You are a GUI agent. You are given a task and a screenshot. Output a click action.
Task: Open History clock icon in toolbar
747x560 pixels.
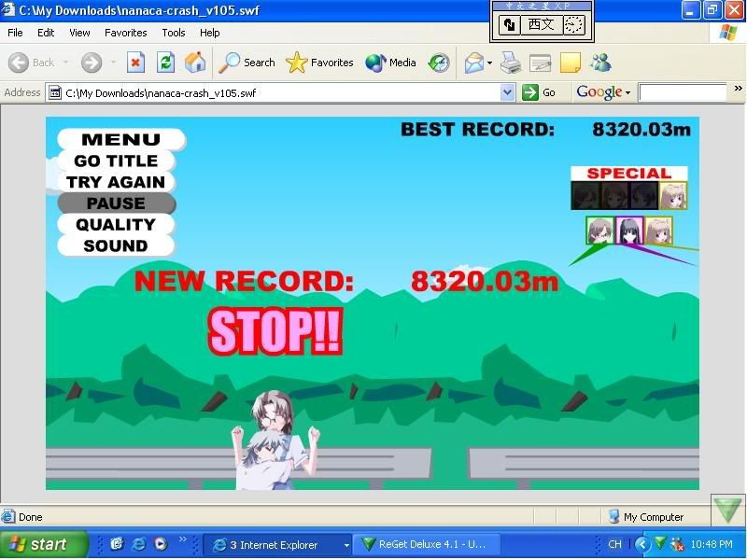[438, 63]
